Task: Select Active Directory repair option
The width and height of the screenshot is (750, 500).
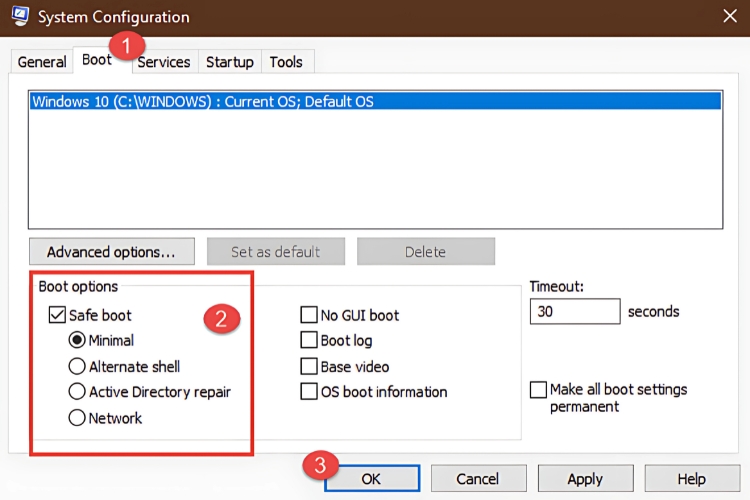Action: coord(77,392)
